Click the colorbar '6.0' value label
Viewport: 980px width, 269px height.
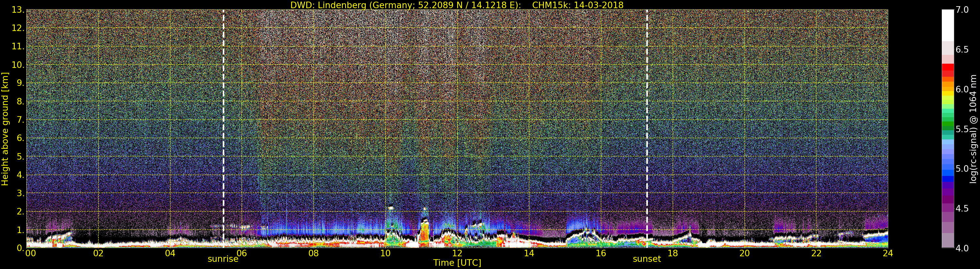tap(962, 89)
